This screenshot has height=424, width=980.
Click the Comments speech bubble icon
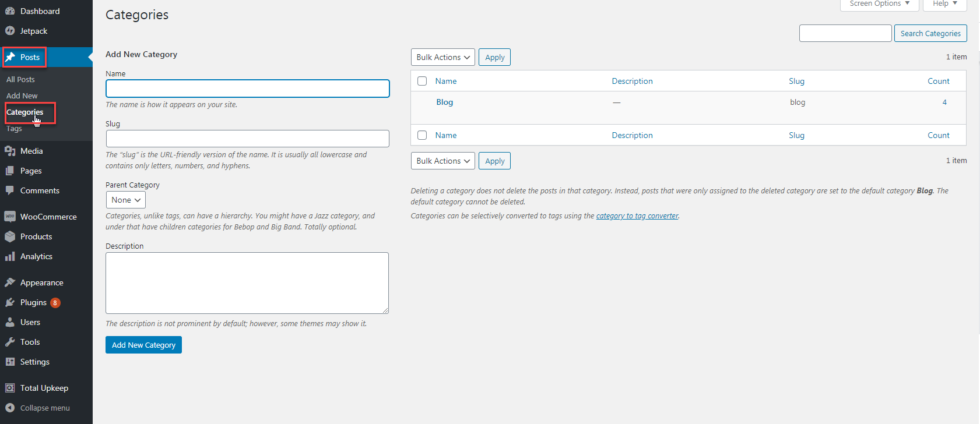click(10, 190)
